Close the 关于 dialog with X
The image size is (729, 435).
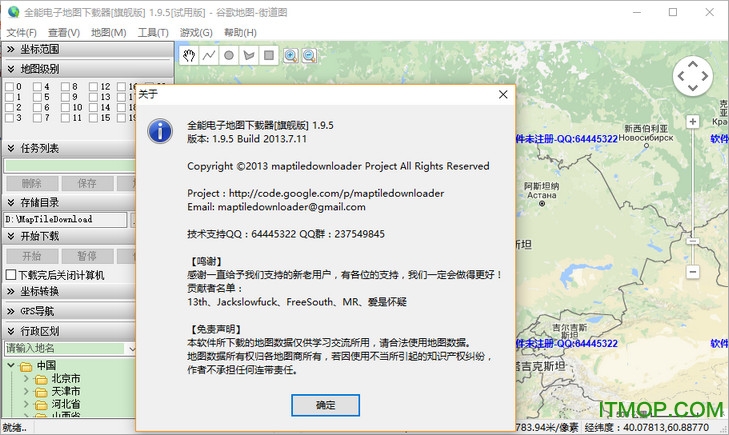click(x=503, y=94)
